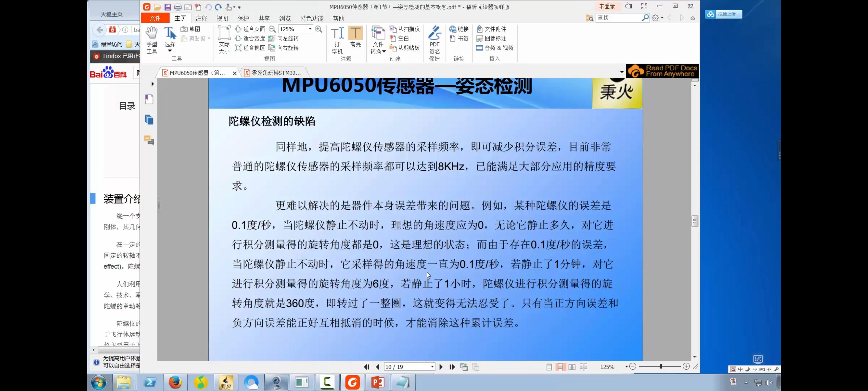The height and width of the screenshot is (391, 868).
Task: Click the Fit Page (适合页面) button
Action: pos(250,29)
